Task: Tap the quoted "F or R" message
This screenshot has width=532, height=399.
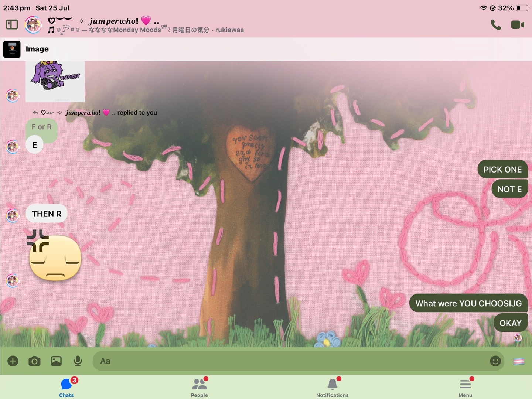Action: [41, 127]
